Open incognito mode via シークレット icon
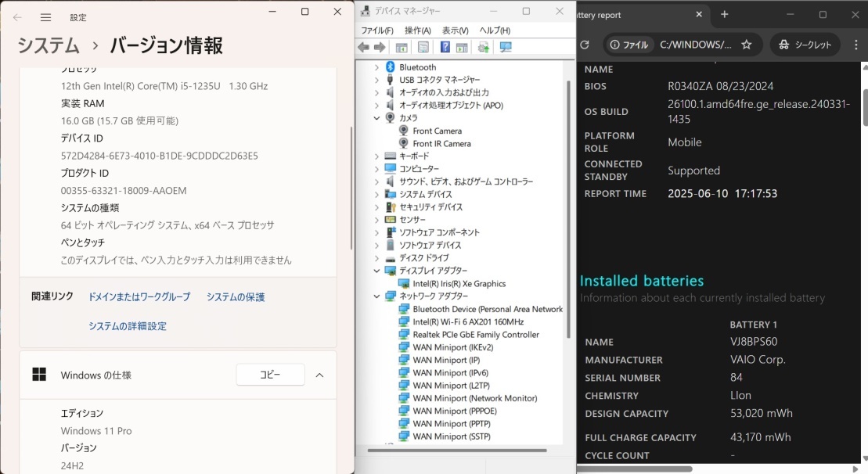Viewport: 868px width, 474px height. [805, 45]
